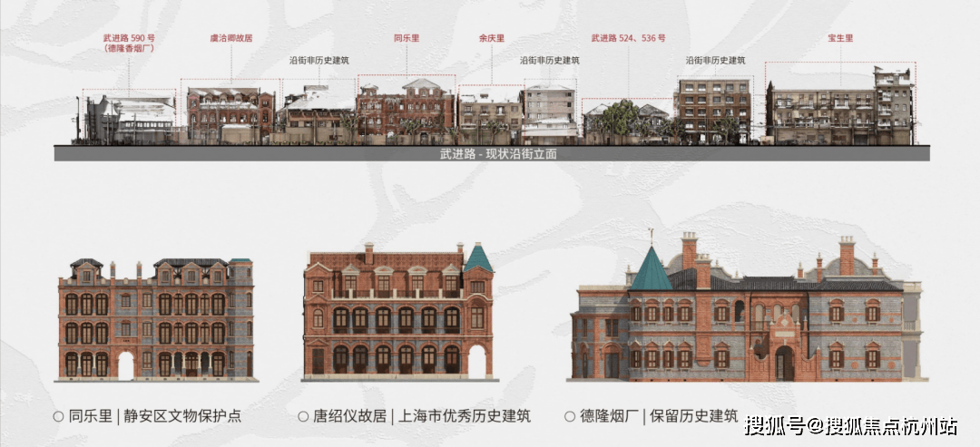Click the 余庆里 label
Screen dimensions: 980x447
pos(492,39)
